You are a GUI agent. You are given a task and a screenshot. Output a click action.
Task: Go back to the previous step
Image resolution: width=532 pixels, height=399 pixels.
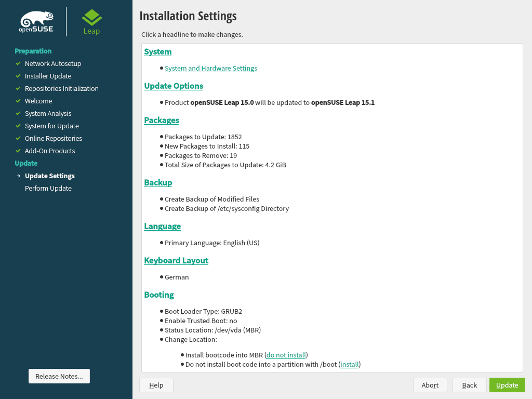(469, 385)
